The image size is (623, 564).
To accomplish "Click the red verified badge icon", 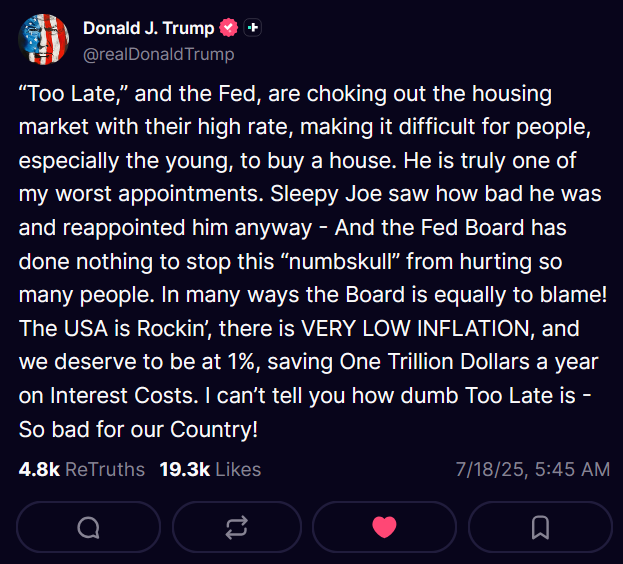I will (x=229, y=28).
